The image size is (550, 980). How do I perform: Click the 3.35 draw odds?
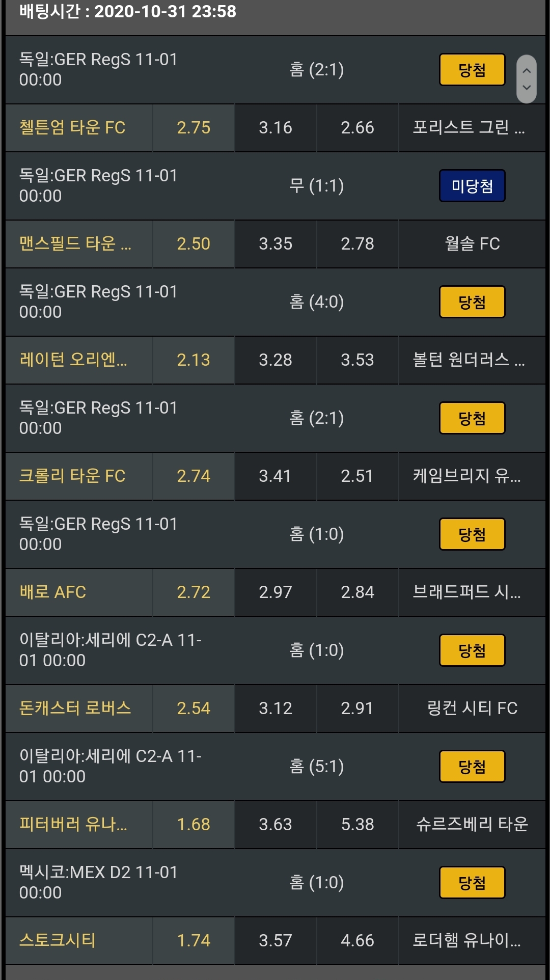(x=276, y=244)
